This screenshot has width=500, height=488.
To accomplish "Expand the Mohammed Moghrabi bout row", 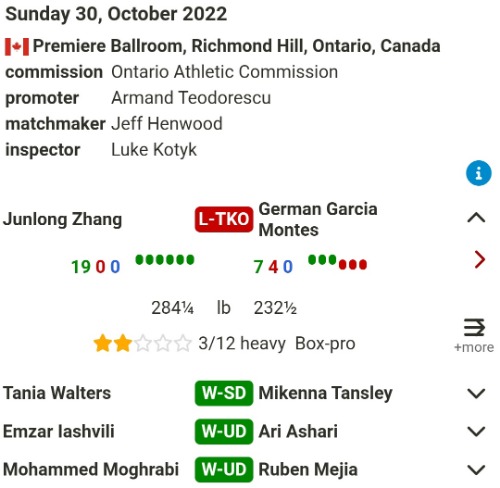I will coord(476,470).
